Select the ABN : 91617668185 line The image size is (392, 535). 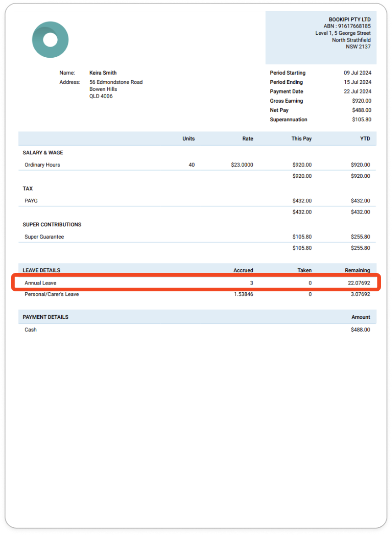[347, 26]
